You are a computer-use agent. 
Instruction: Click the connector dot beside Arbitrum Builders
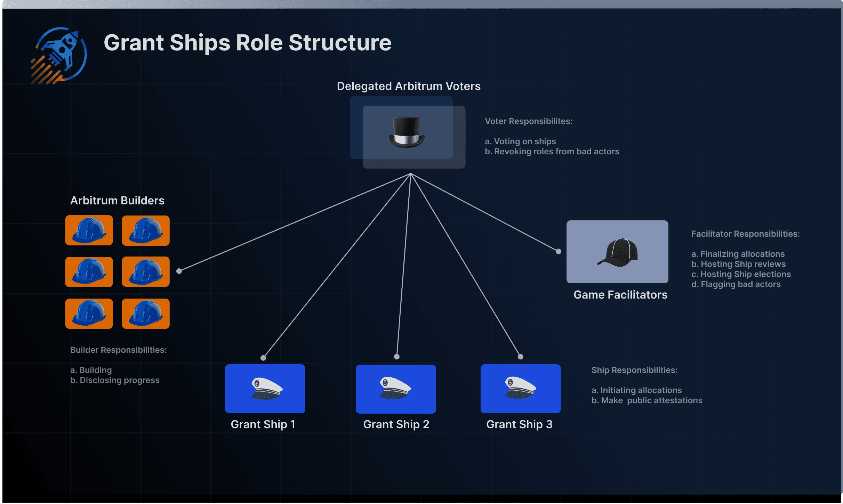(179, 271)
